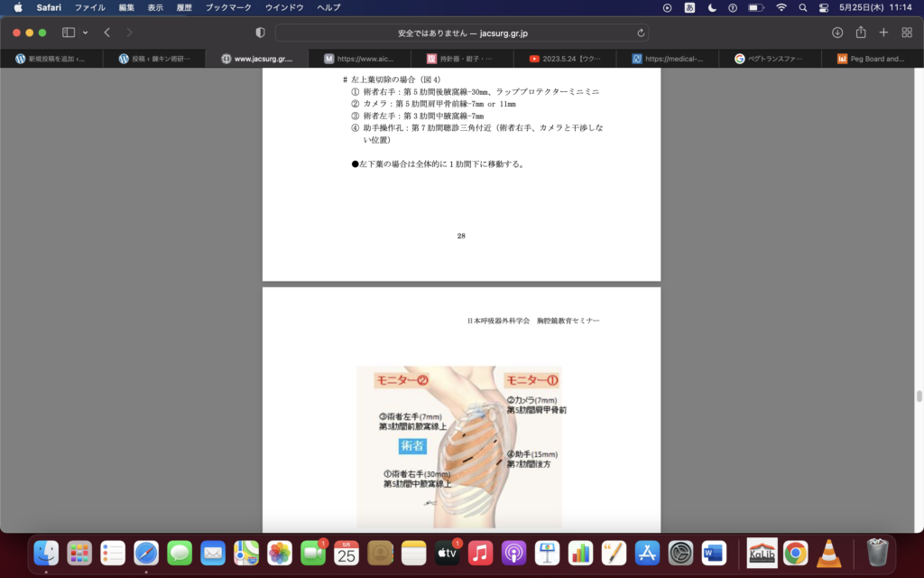Image resolution: width=924 pixels, height=578 pixels.
Task: Reload the page with the refresh icon
Action: pos(642,33)
